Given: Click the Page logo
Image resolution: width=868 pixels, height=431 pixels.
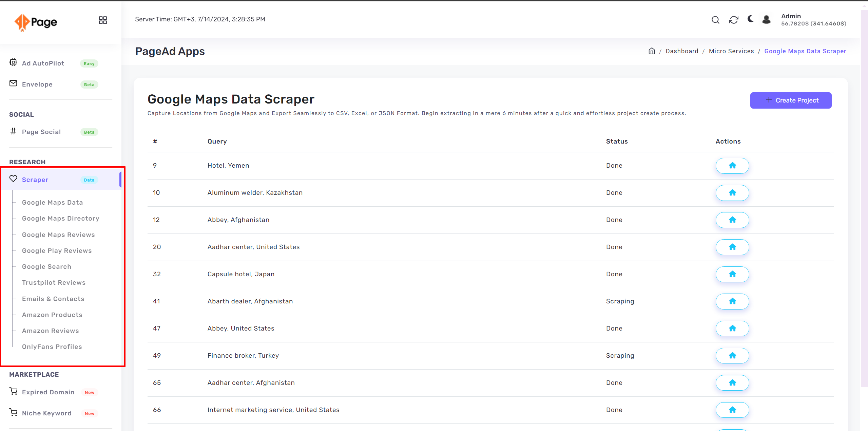Looking at the screenshot, I should pos(36,22).
